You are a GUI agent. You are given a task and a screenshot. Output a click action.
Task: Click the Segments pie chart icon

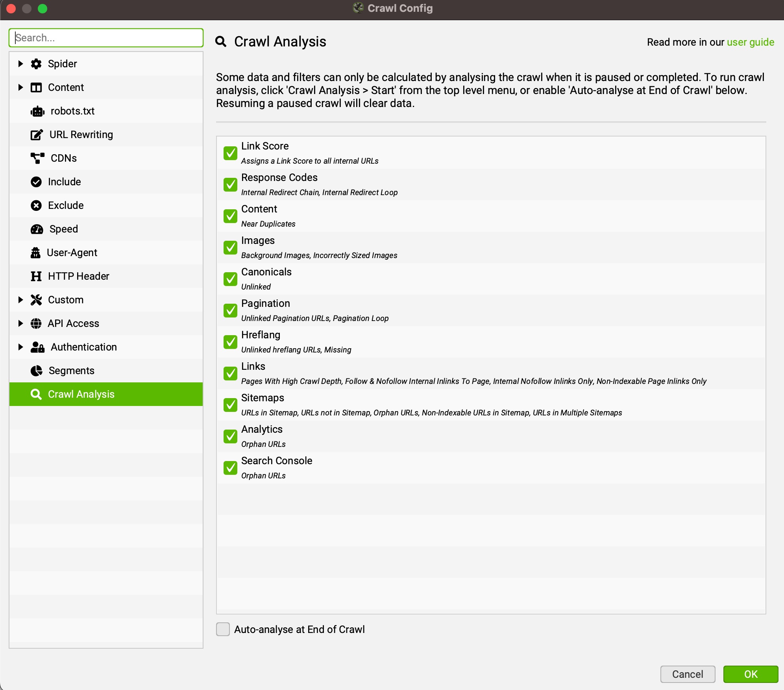pyautogui.click(x=36, y=371)
